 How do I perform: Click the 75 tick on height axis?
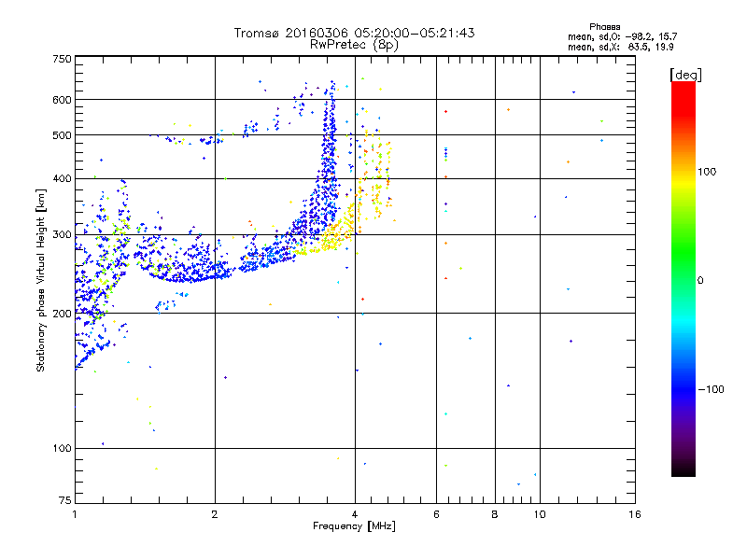point(64,502)
